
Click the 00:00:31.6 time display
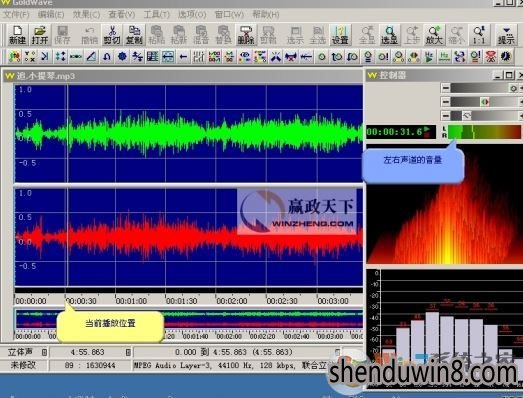tap(401, 132)
